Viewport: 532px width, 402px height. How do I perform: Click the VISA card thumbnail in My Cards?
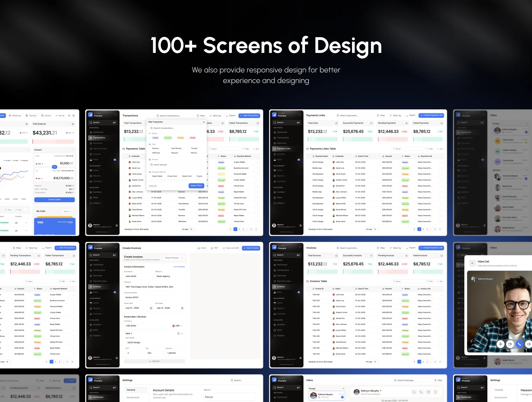click(x=55, y=226)
